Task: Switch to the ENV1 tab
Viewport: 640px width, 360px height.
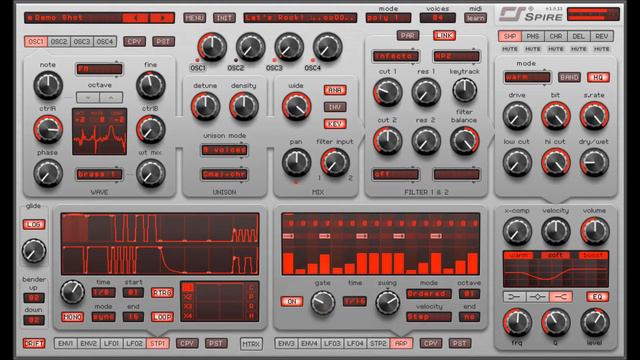Action: click(x=65, y=343)
